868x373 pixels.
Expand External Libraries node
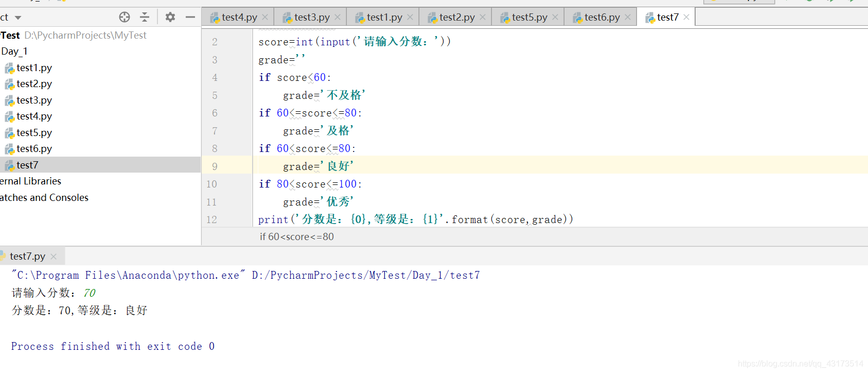pos(30,181)
